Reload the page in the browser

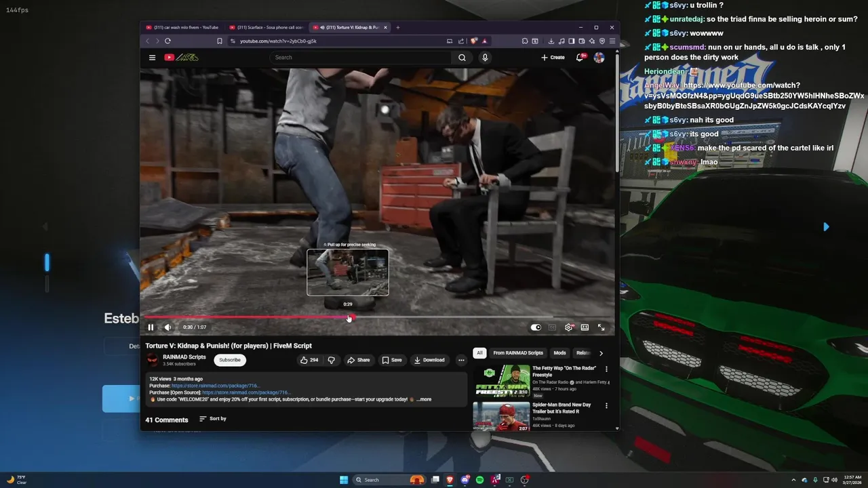coord(167,41)
